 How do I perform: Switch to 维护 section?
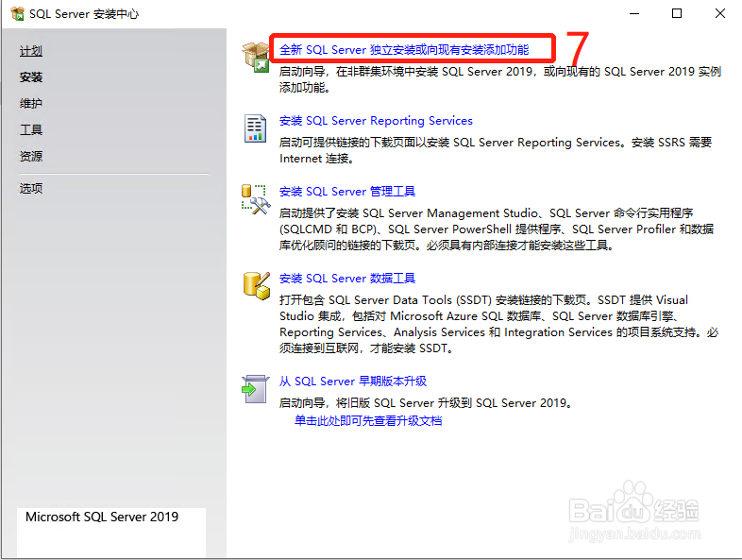(x=31, y=103)
